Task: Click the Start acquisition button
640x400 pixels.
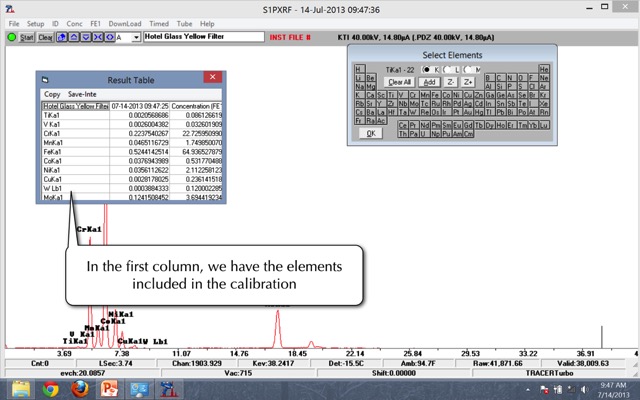Action: pos(27,37)
